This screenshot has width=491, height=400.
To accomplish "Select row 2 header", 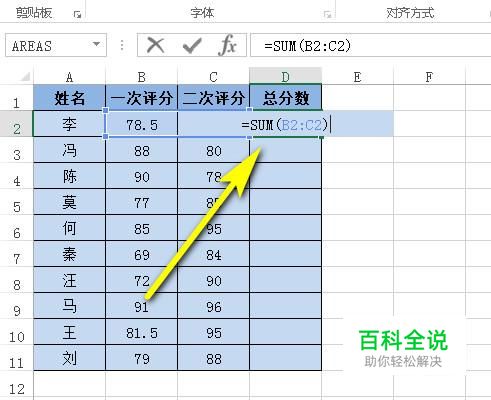I will pyautogui.click(x=17, y=124).
